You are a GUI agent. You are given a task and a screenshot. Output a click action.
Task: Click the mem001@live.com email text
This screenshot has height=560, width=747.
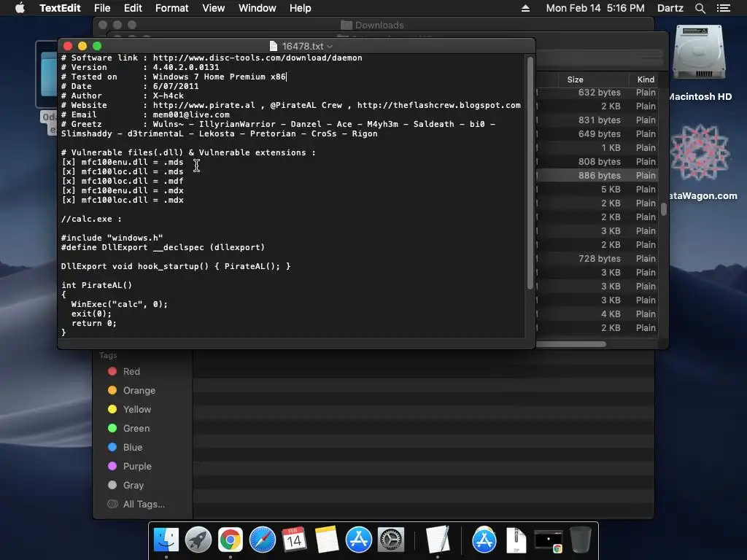(x=191, y=114)
